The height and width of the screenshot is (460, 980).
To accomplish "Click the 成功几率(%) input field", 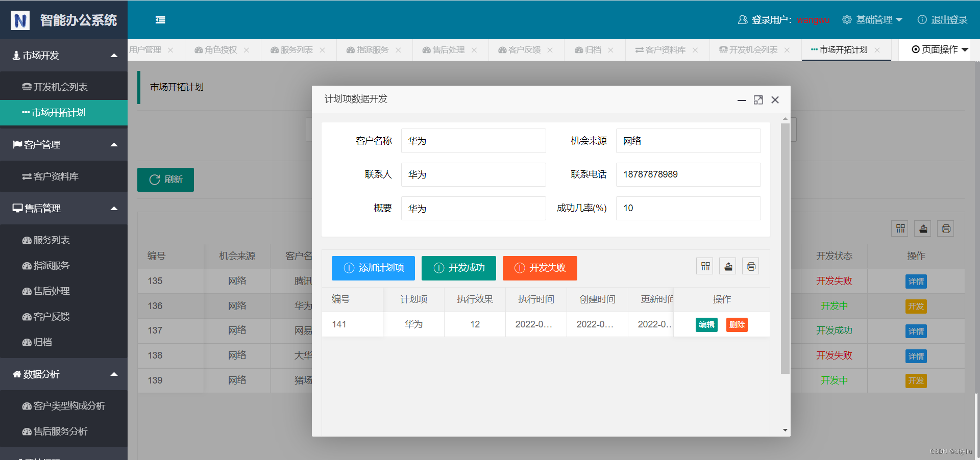I will click(x=689, y=208).
